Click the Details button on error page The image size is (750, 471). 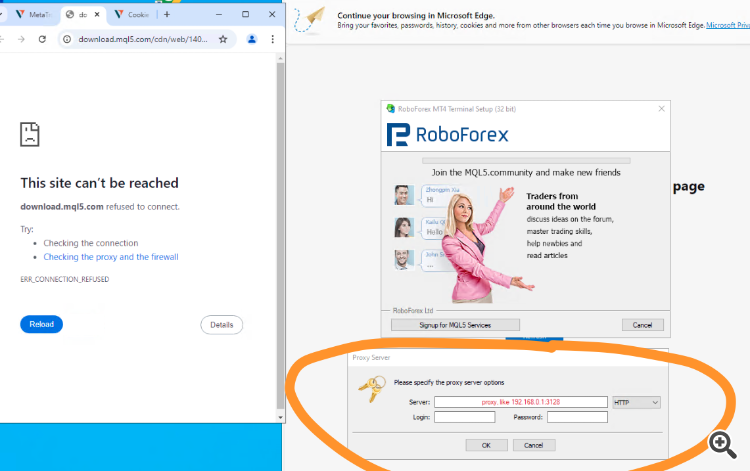[x=221, y=325]
